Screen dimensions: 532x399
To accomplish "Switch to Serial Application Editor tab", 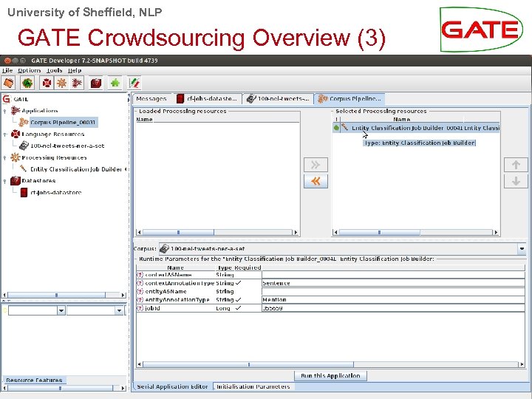I will [x=172, y=386].
